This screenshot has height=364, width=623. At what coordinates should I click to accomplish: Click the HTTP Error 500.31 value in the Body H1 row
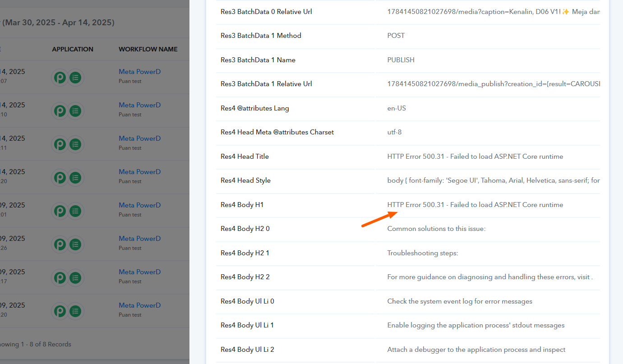coord(475,205)
